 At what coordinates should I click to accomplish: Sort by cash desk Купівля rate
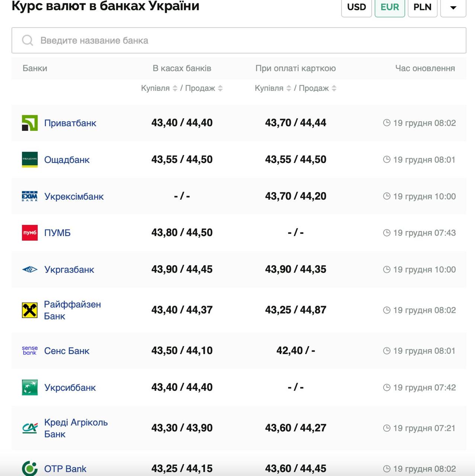(175, 88)
